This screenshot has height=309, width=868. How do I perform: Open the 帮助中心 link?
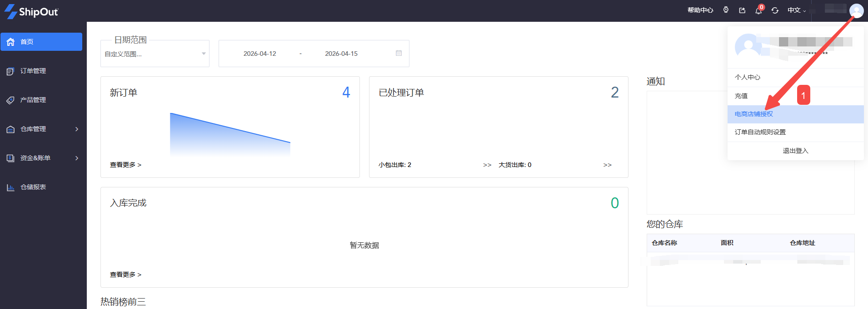tap(700, 10)
